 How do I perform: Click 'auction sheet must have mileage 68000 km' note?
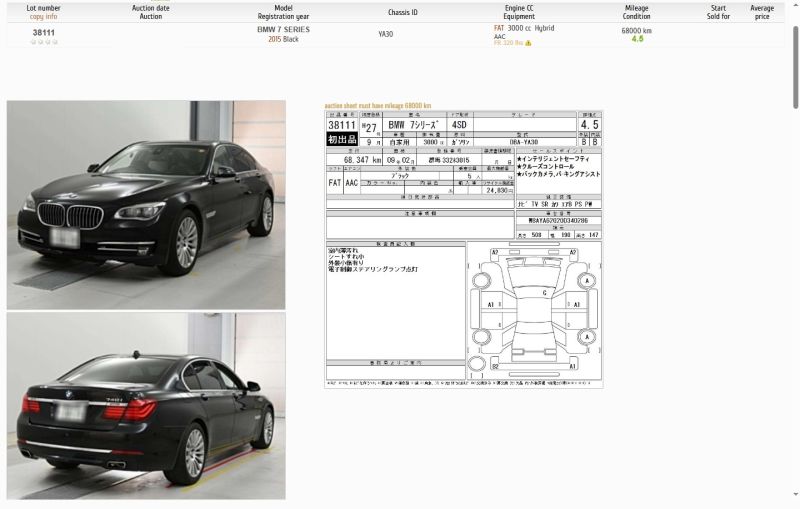click(x=378, y=106)
